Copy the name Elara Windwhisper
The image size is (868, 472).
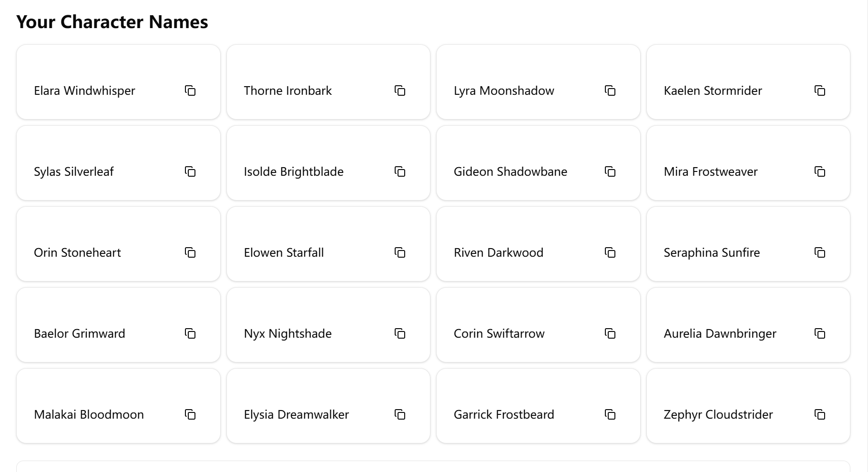190,90
